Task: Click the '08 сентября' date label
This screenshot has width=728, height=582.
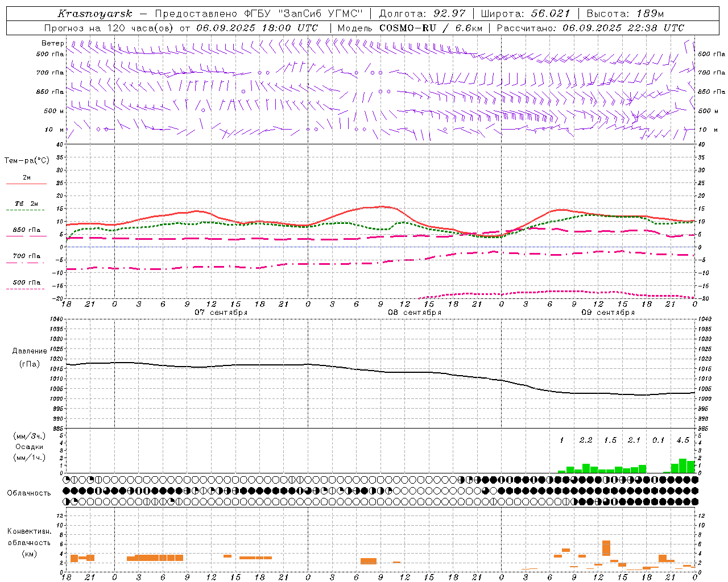Action: click(415, 313)
